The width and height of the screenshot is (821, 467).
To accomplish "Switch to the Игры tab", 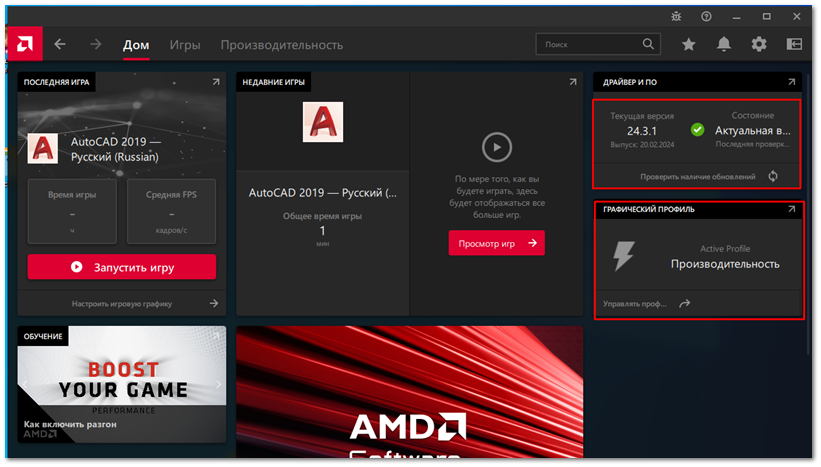I will pyautogui.click(x=185, y=45).
